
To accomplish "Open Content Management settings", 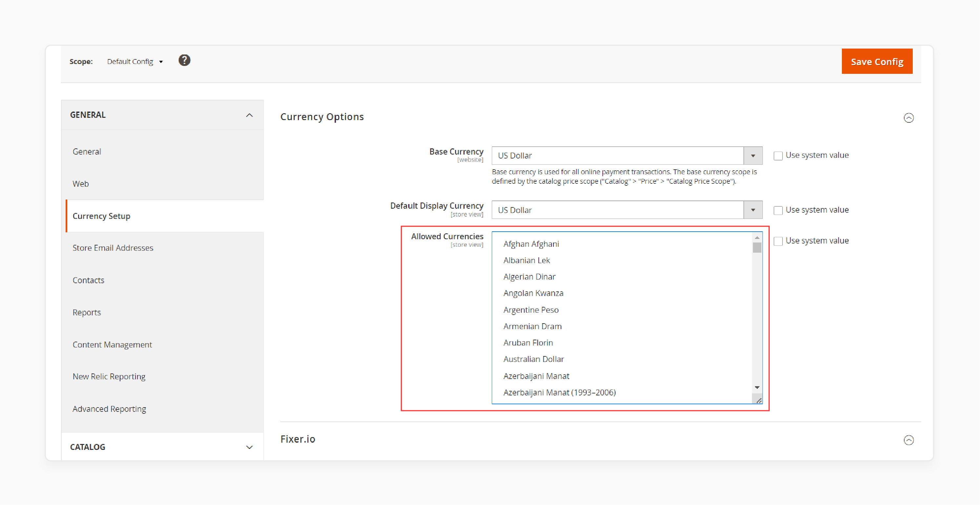I will (x=112, y=345).
